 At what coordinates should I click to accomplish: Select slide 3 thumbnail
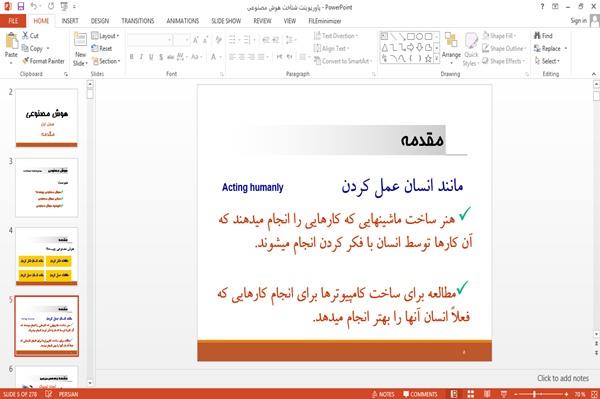tap(47, 187)
